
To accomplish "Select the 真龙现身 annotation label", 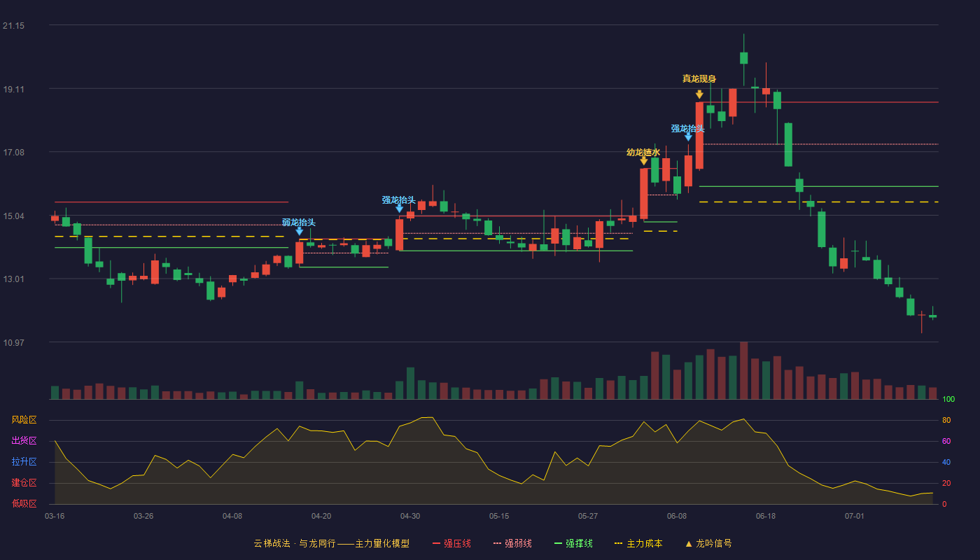I will [699, 79].
